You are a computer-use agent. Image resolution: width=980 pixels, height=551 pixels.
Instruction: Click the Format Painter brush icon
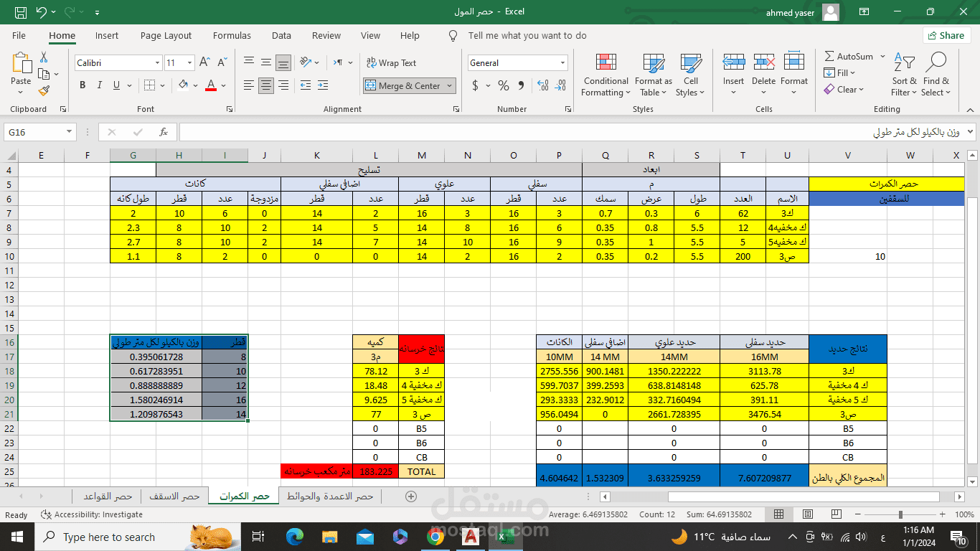(x=44, y=90)
